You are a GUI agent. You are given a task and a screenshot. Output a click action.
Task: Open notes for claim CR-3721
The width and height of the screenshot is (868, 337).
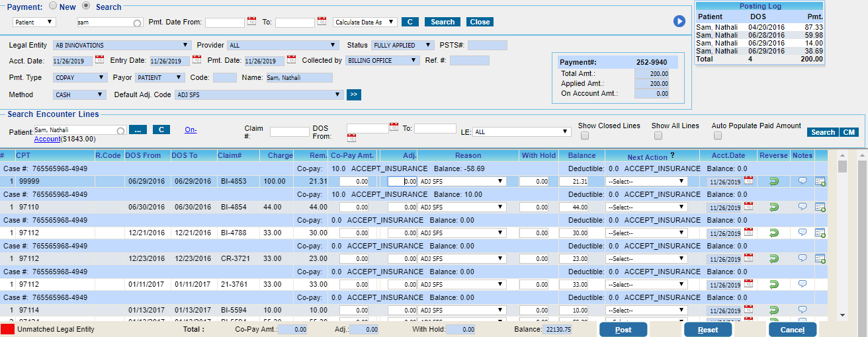[x=803, y=258]
